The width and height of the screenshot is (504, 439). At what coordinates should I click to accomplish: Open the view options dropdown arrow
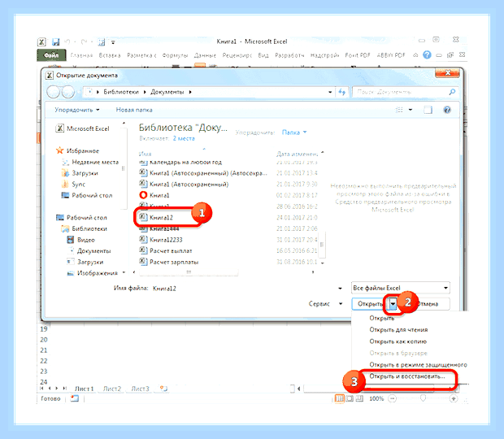[x=411, y=110]
